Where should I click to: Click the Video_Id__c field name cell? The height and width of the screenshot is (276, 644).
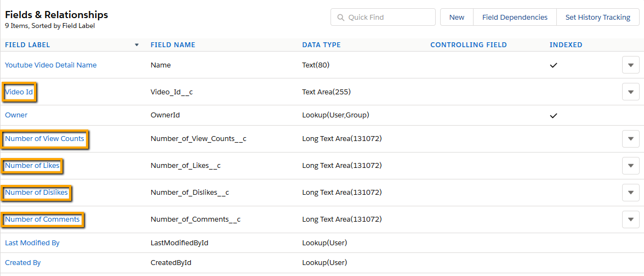[172, 92]
